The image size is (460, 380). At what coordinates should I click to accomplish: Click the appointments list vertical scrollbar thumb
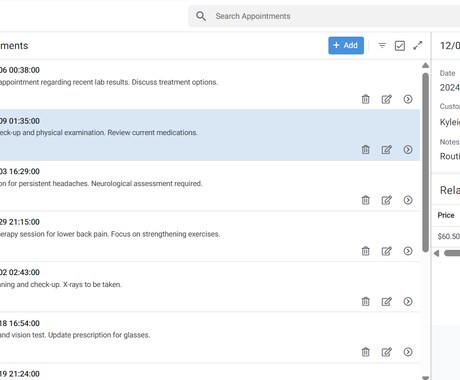(x=425, y=162)
